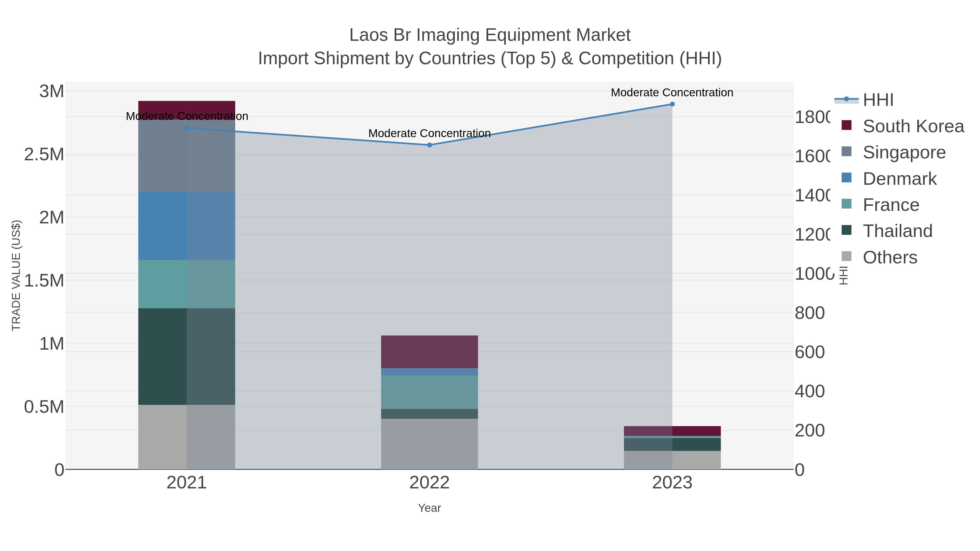This screenshot has height=551, width=980.
Task: Click the 2022 HHI data point
Action: [430, 145]
